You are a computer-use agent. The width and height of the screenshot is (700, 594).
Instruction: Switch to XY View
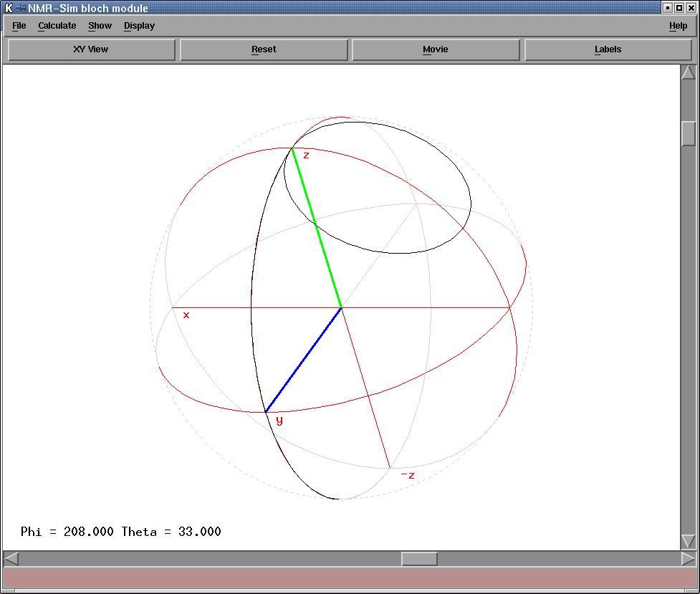point(92,49)
